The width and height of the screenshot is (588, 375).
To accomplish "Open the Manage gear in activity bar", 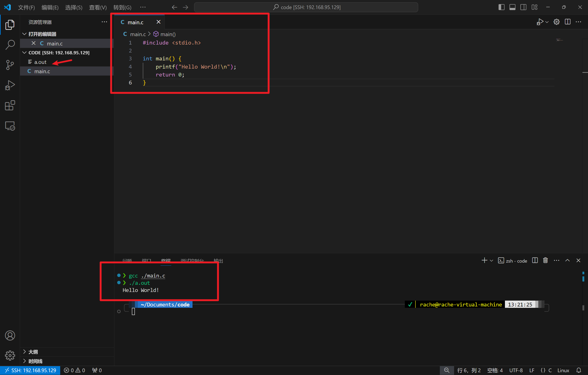I will [10, 355].
